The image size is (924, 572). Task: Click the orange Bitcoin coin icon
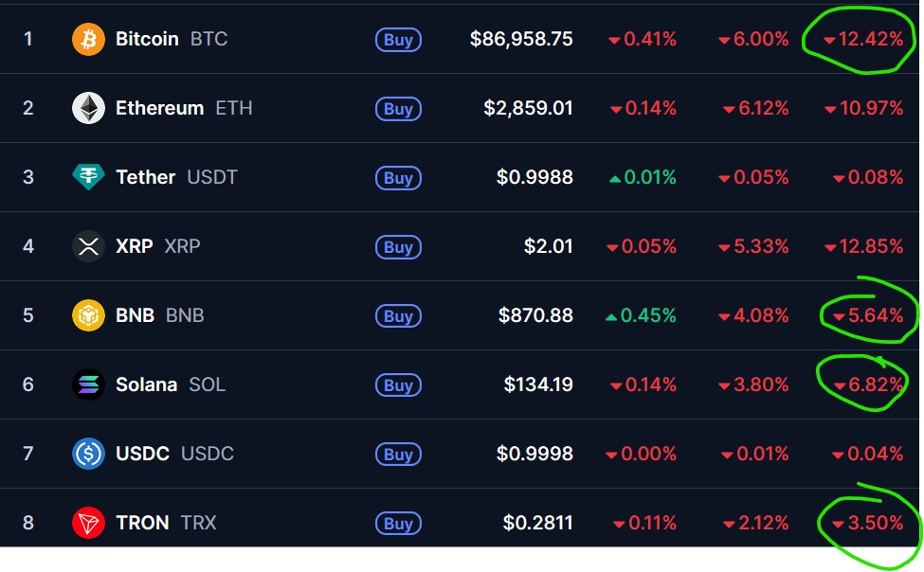click(x=89, y=40)
